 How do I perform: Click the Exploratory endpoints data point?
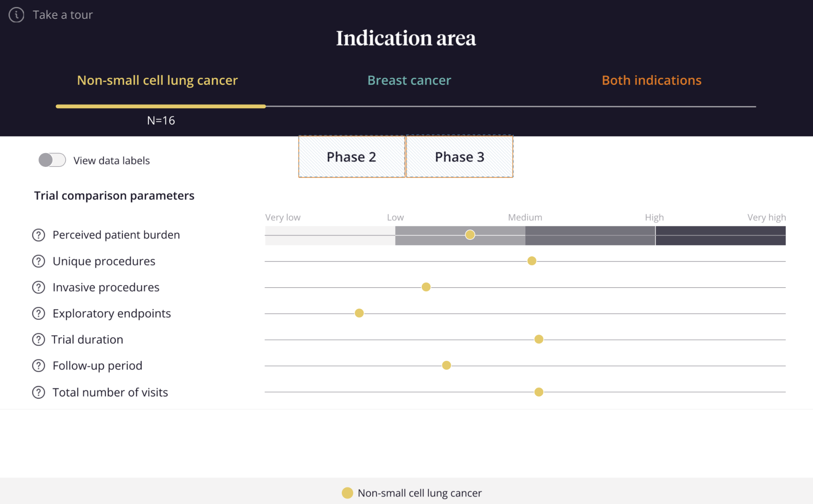(359, 313)
